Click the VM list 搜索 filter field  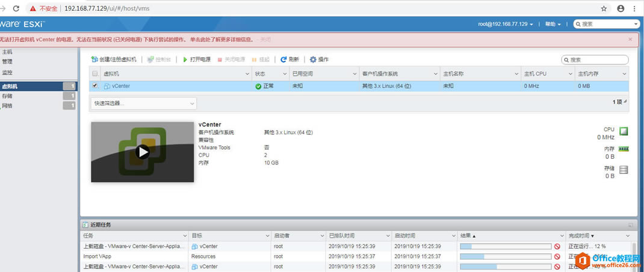(595, 60)
